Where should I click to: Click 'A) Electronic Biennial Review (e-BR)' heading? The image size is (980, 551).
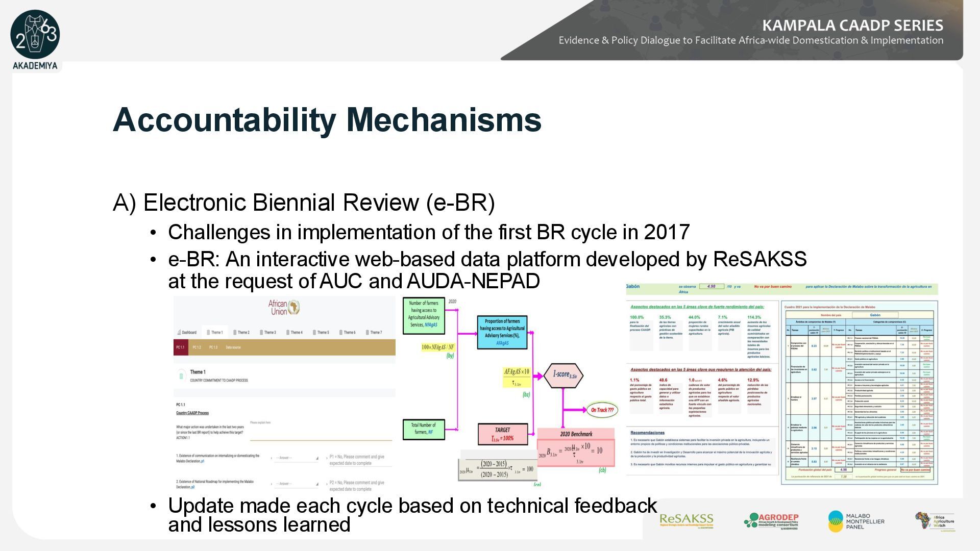(304, 203)
